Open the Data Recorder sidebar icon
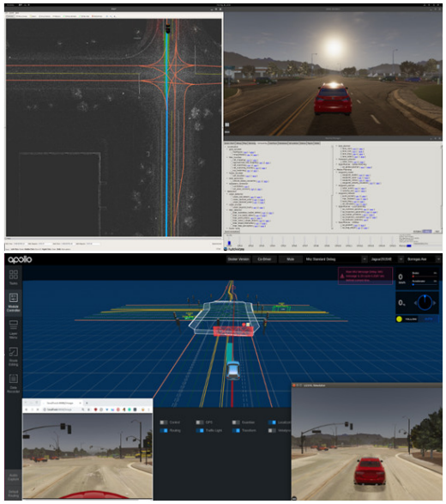Image resolution: width=446 pixels, height=504 pixels. (x=13, y=383)
